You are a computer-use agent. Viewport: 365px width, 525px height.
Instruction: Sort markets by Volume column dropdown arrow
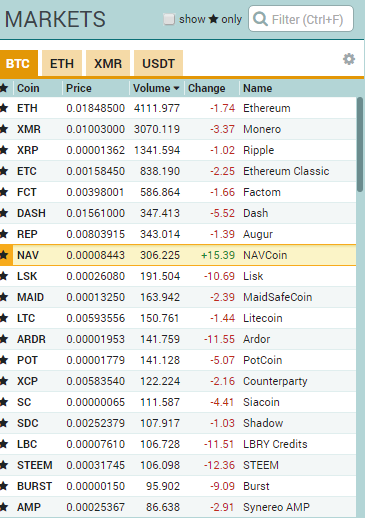pos(176,88)
